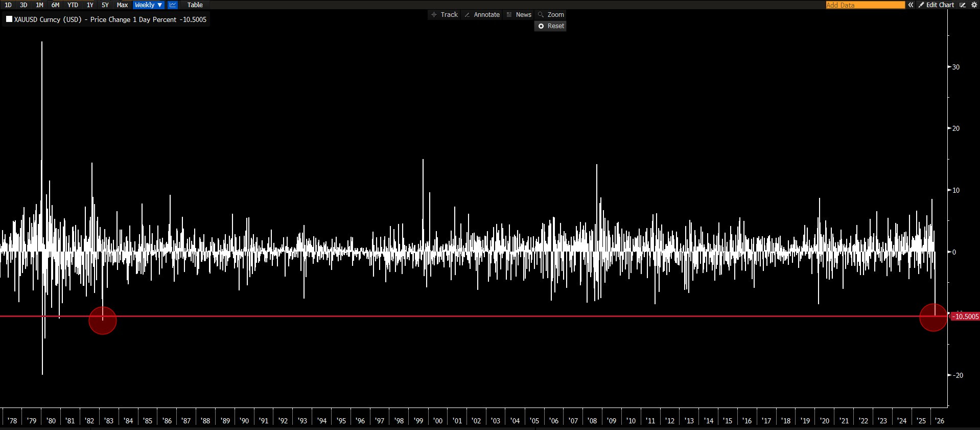
Task: Open the line chart type icon
Action: click(173, 5)
